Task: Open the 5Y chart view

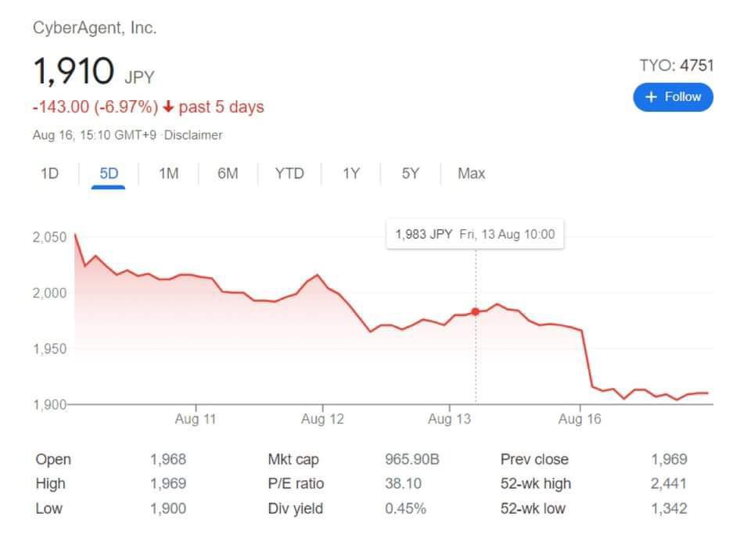Action: 410,174
